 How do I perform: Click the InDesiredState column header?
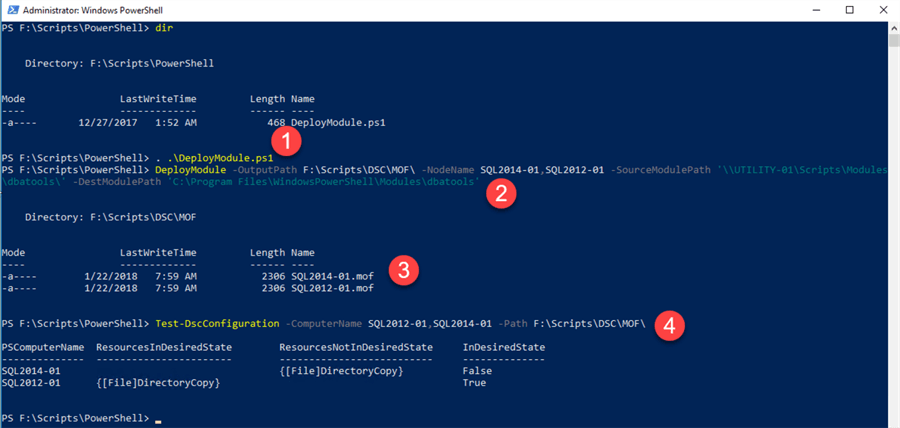coord(504,347)
